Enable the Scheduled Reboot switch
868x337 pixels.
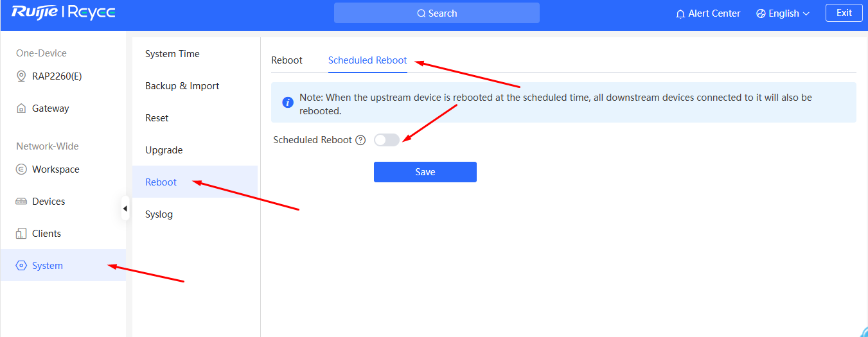click(387, 140)
